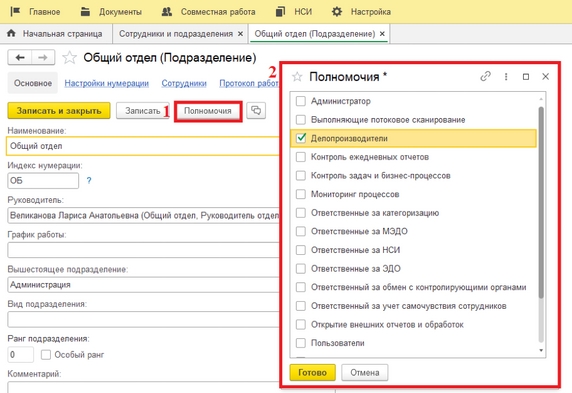This screenshot has width=572, height=393.
Task: Open the Совместная работа menu
Action: (218, 12)
